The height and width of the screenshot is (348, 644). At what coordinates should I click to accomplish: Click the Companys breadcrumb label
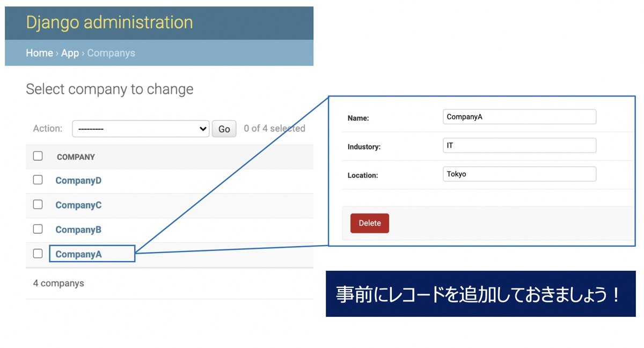pyautogui.click(x=111, y=53)
